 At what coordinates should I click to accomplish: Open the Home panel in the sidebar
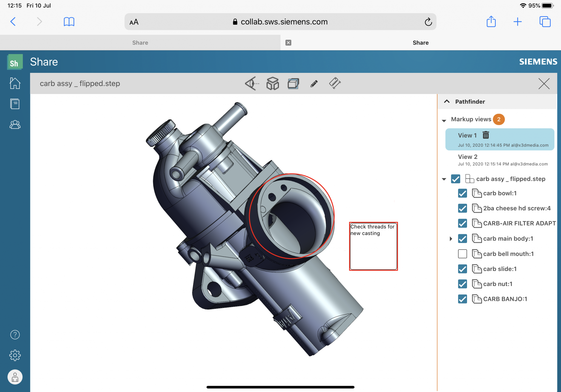15,83
